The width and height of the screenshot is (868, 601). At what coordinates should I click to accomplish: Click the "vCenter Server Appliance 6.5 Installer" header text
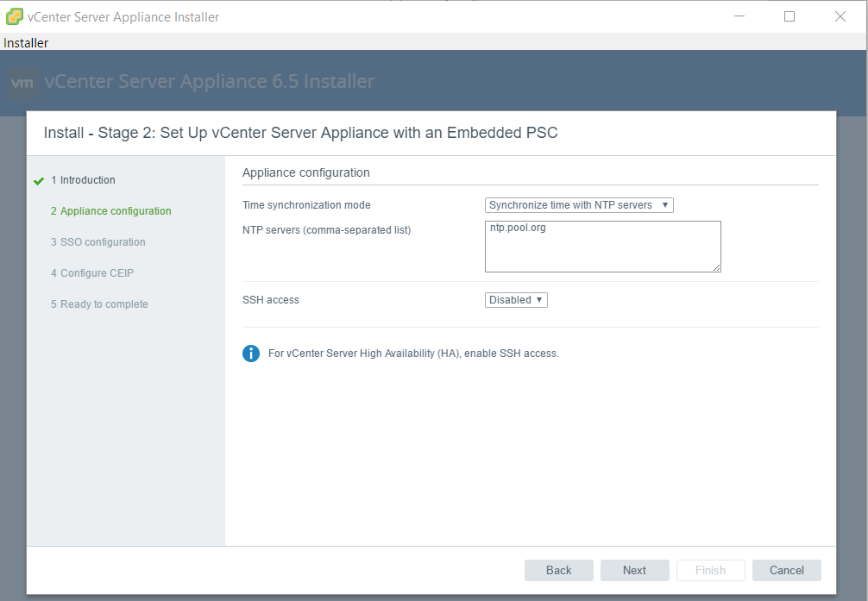tap(210, 81)
